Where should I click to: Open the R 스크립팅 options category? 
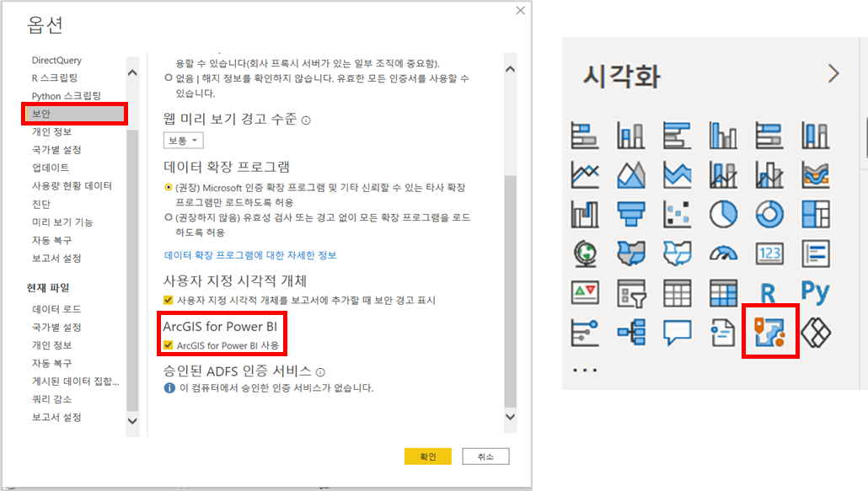coord(54,78)
